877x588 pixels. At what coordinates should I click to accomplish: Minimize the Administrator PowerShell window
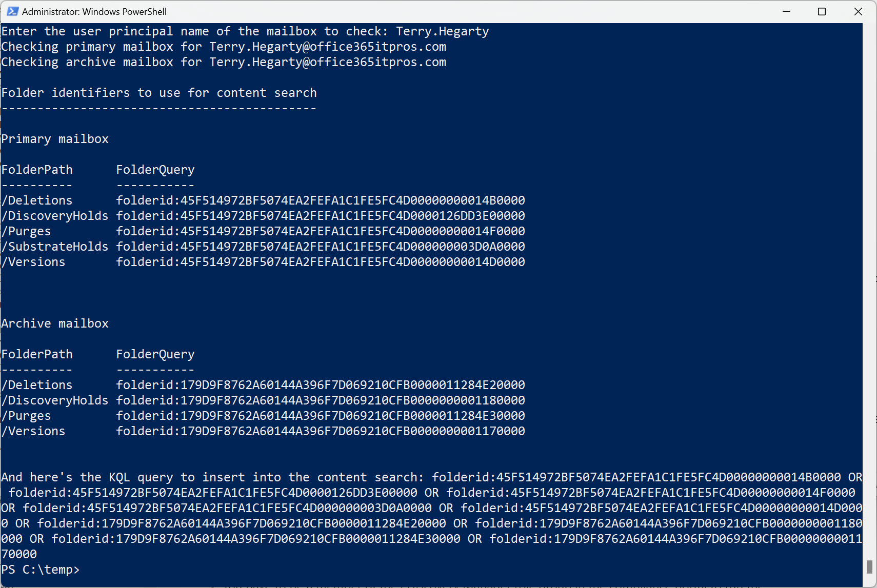tap(788, 11)
